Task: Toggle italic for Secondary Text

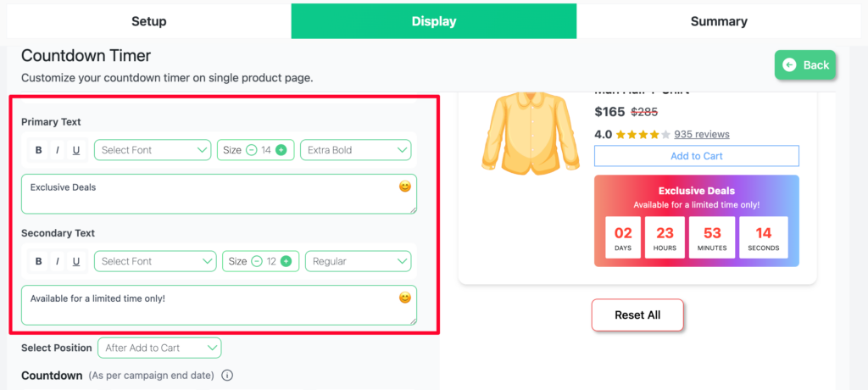Action: [57, 261]
